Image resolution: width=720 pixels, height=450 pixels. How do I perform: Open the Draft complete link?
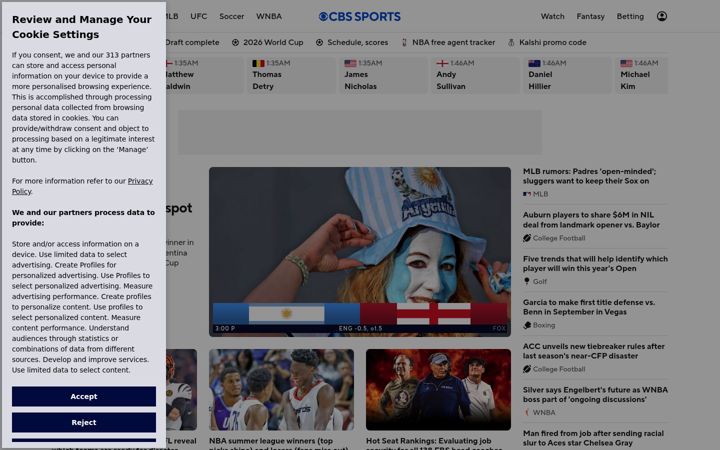192,42
